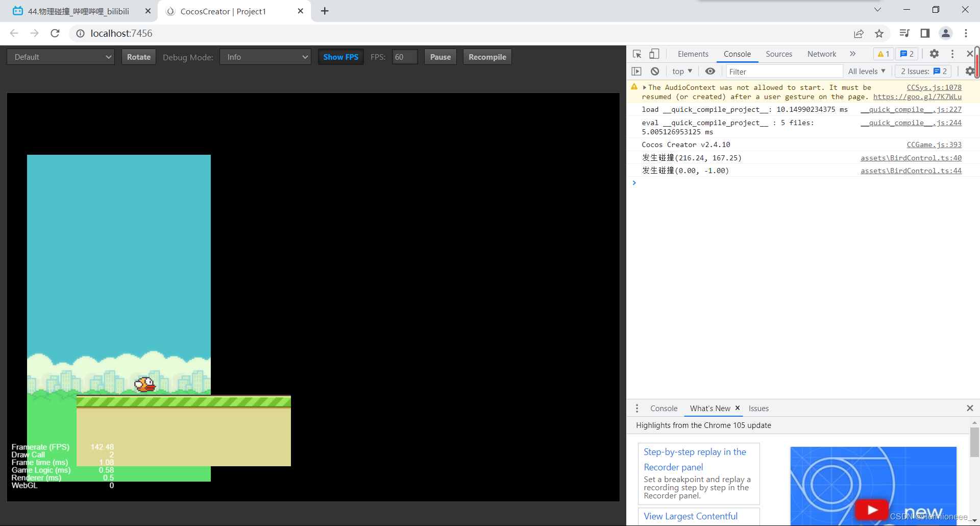
Task: Open DevTools settings gear
Action: click(x=934, y=54)
